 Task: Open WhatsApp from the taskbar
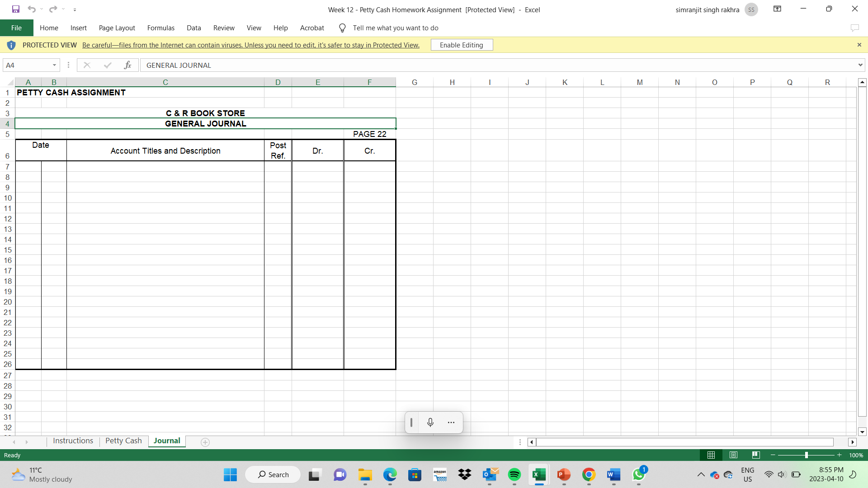[639, 475]
